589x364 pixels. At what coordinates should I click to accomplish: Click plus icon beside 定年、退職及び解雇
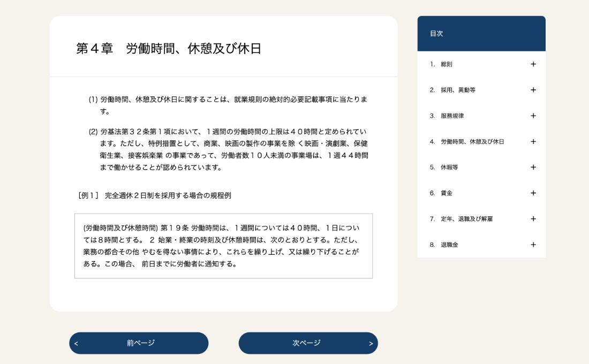[533, 219]
